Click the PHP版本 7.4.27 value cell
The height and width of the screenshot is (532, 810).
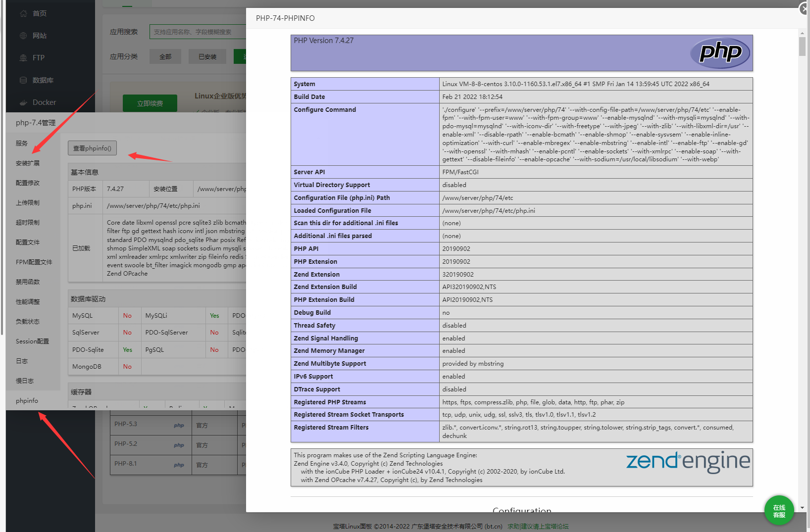coord(126,189)
